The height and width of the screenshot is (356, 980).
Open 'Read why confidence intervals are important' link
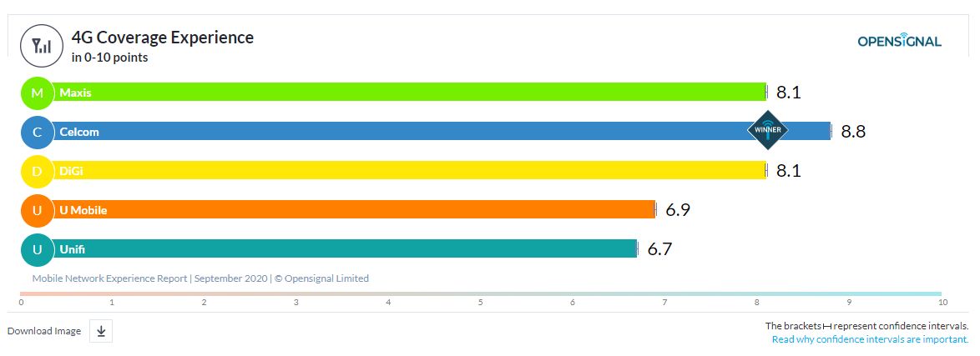click(870, 339)
